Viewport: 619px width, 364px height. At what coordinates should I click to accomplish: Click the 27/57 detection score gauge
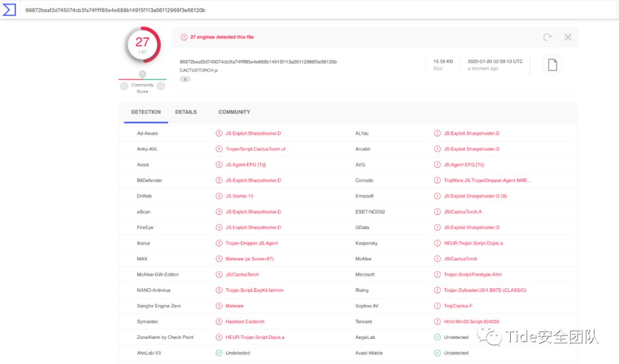click(142, 45)
